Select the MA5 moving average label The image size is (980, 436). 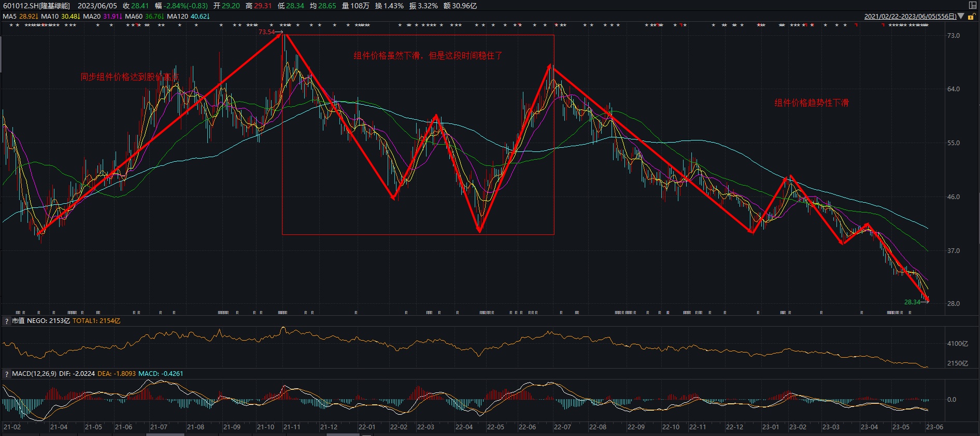tap(10, 16)
